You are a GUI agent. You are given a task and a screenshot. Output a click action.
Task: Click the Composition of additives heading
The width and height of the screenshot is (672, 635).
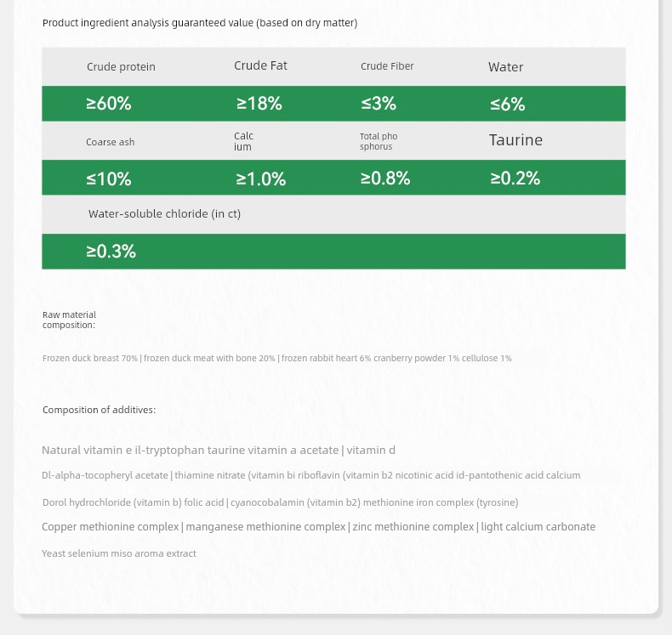pyautogui.click(x=99, y=410)
